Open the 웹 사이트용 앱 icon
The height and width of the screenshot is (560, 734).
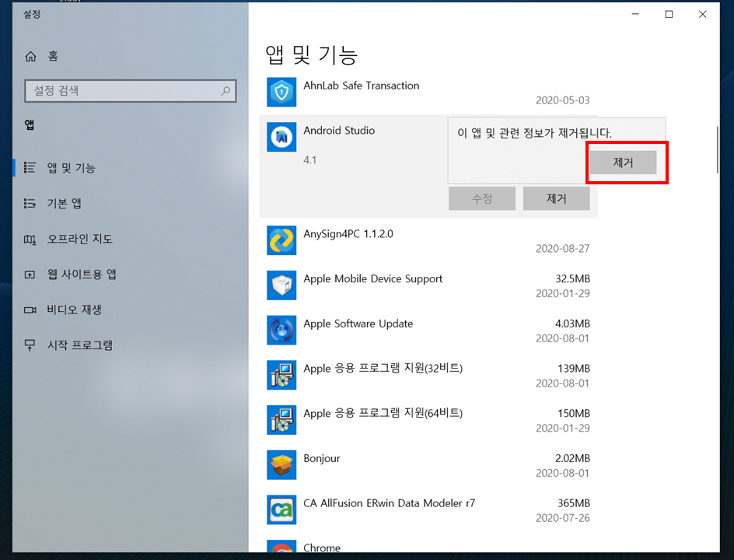pyautogui.click(x=30, y=275)
